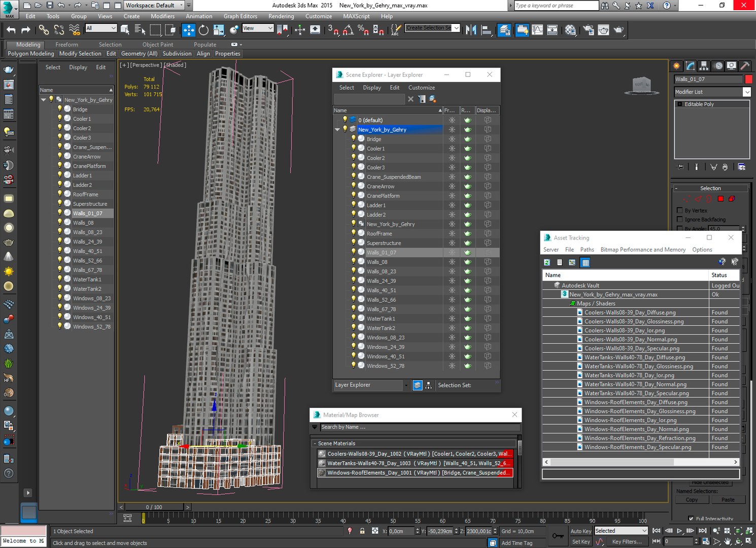Activate the Select and Move tool

[x=189, y=30]
